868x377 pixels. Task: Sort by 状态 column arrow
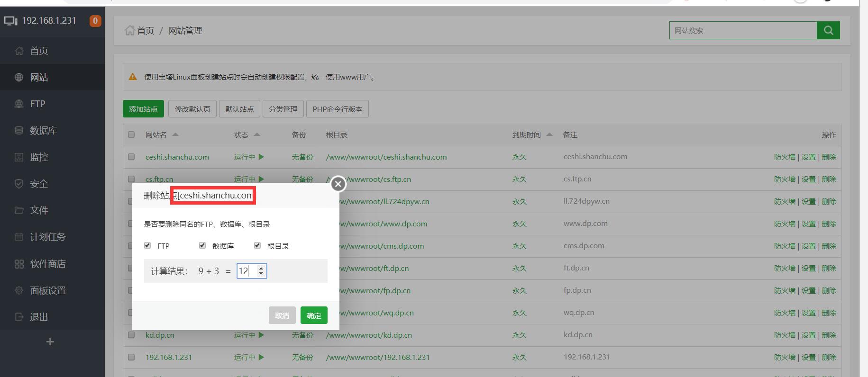(x=257, y=135)
